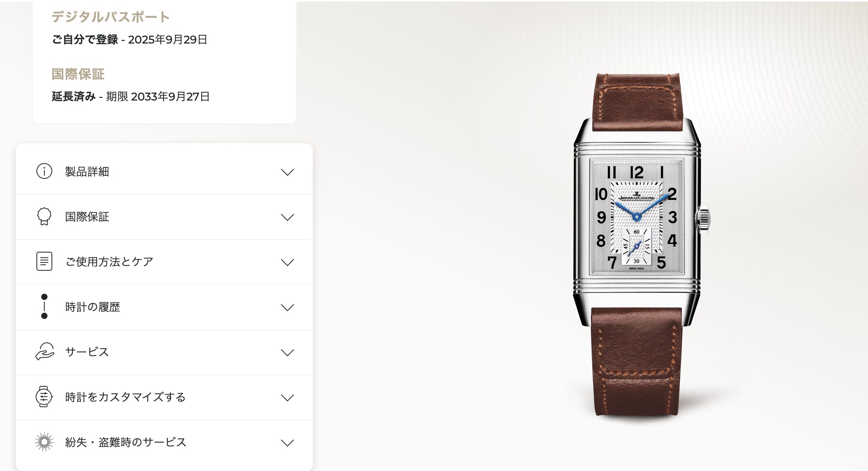Click the info circle icon beside 製品詳細
The image size is (868, 471).
coord(44,171)
